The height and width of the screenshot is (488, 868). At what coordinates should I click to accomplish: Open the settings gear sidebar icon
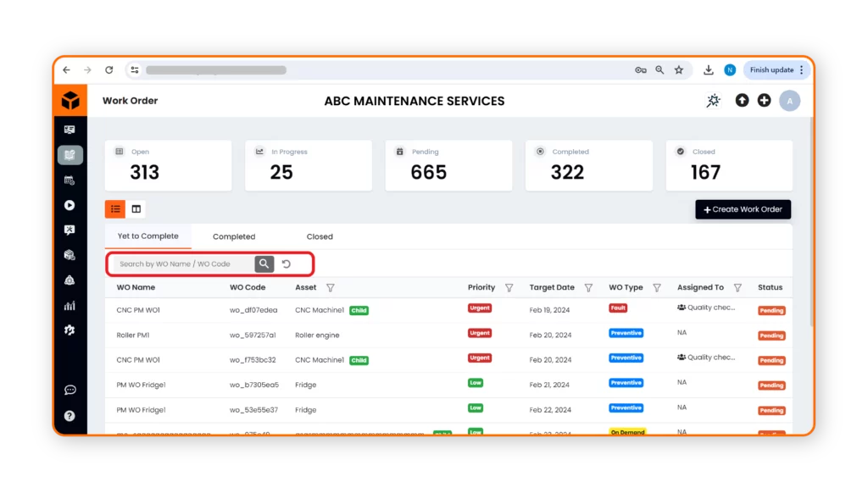pos(70,330)
